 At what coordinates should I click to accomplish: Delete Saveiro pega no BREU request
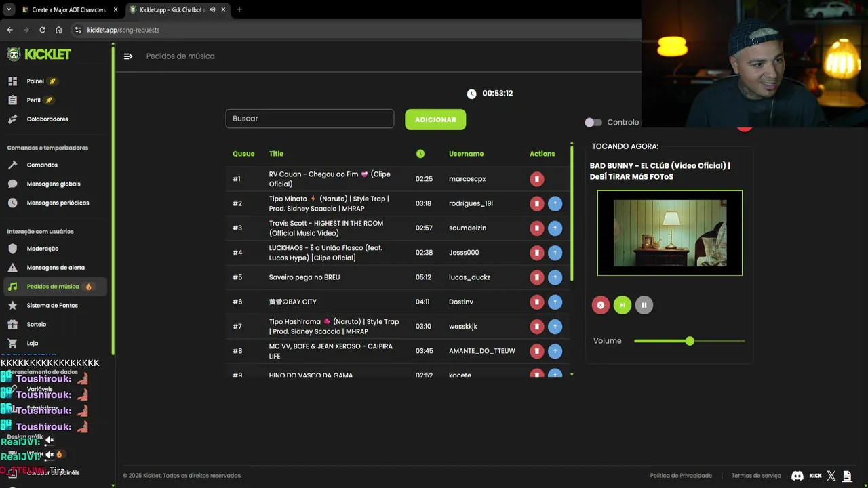[x=536, y=277]
